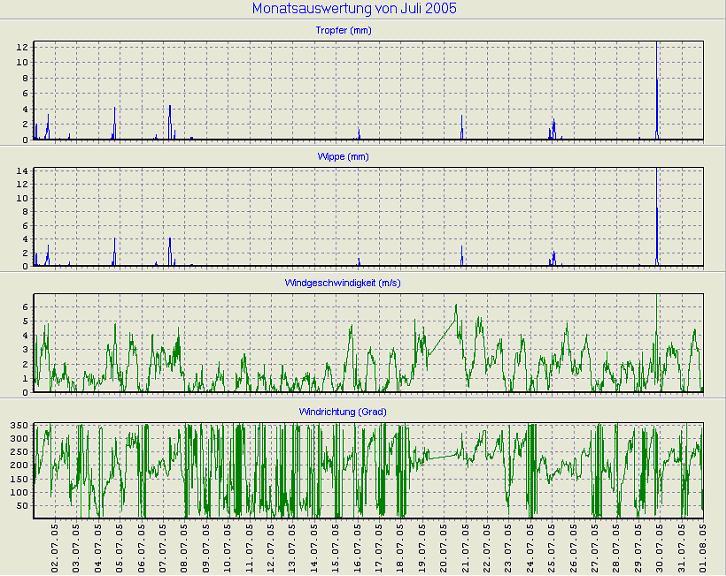Click the 01.08.05 end date label

[x=703, y=547]
